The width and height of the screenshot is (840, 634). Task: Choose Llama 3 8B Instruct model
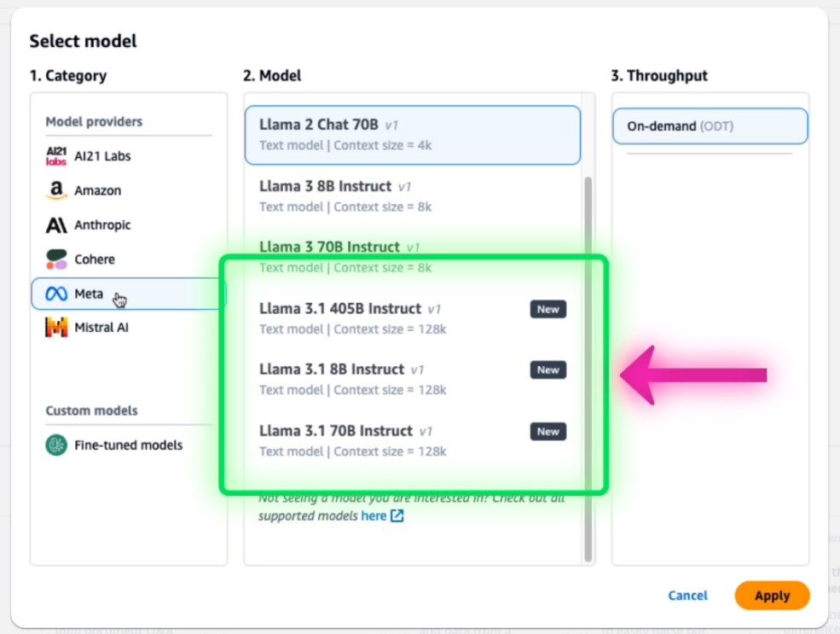point(412,196)
